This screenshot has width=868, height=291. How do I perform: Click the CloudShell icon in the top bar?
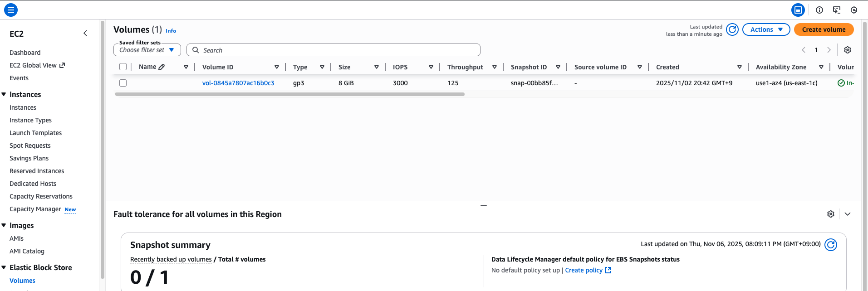point(798,10)
